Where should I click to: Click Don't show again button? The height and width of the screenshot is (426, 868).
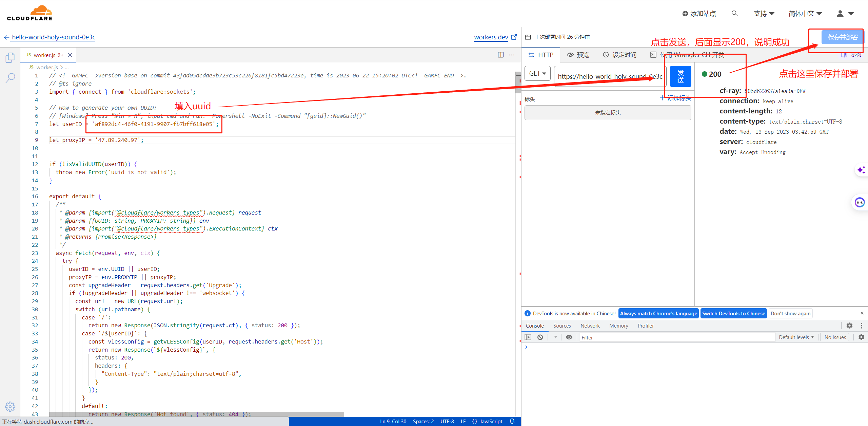(790, 313)
